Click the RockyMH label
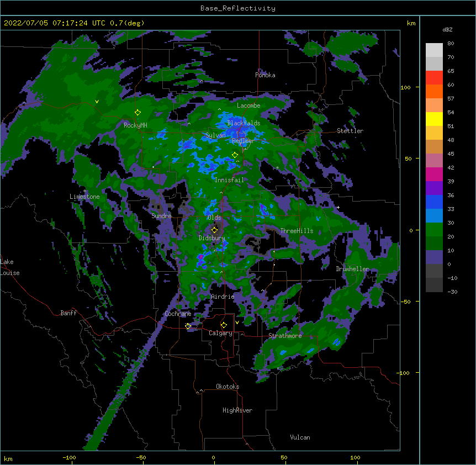476x465 pixels. [135, 125]
